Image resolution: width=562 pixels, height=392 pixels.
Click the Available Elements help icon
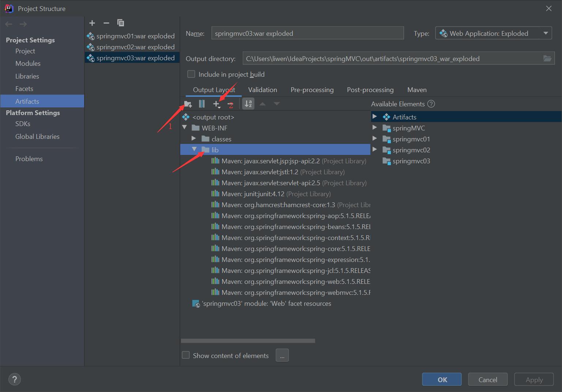point(431,104)
